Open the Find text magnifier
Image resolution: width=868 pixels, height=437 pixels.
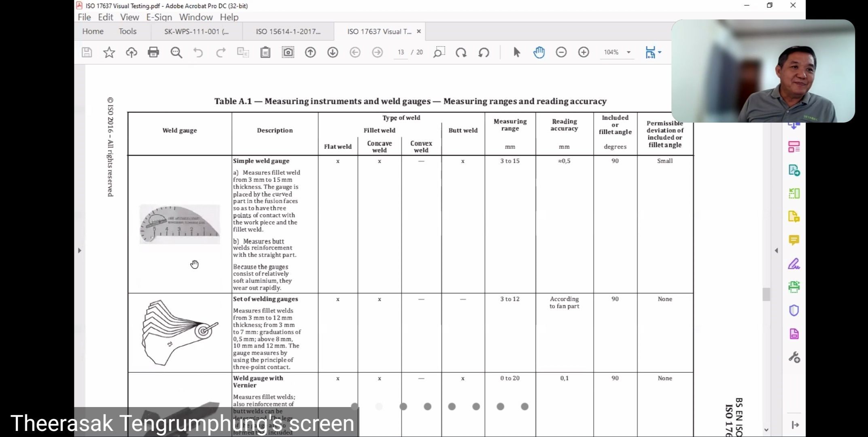176,52
